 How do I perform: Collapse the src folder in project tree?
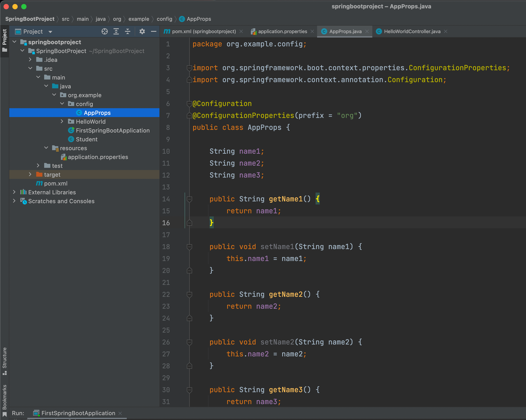[30, 68]
